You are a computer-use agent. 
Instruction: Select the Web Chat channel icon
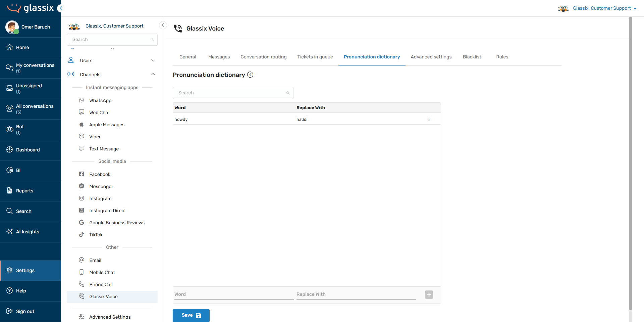82,112
